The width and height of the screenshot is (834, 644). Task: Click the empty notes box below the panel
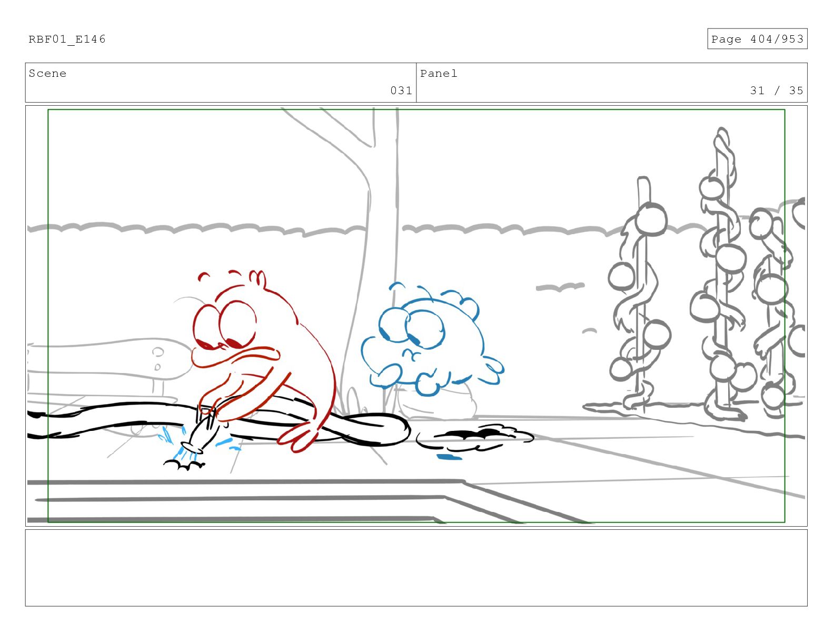(416, 568)
